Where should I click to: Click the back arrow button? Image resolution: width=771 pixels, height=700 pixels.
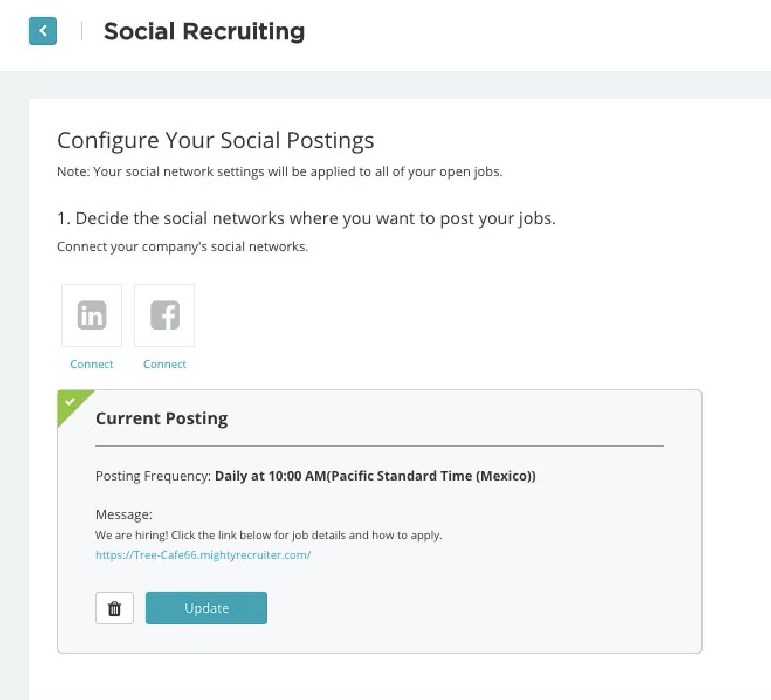(x=42, y=31)
